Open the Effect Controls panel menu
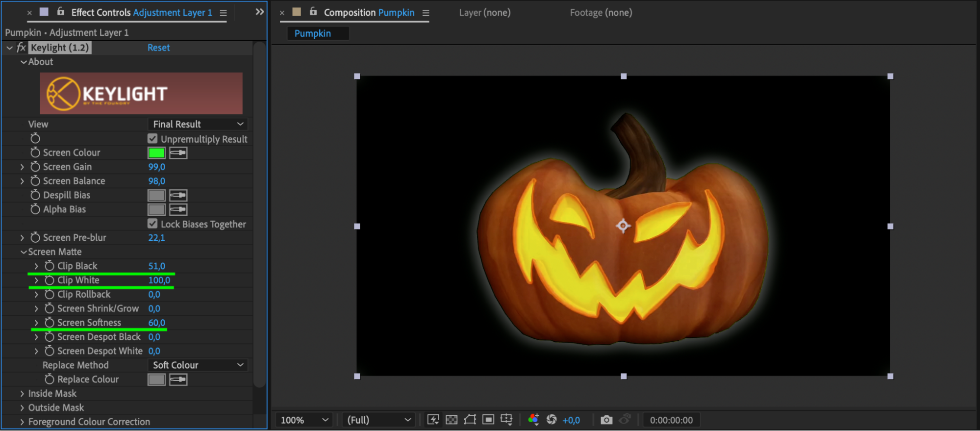The height and width of the screenshot is (431, 980). point(223,13)
